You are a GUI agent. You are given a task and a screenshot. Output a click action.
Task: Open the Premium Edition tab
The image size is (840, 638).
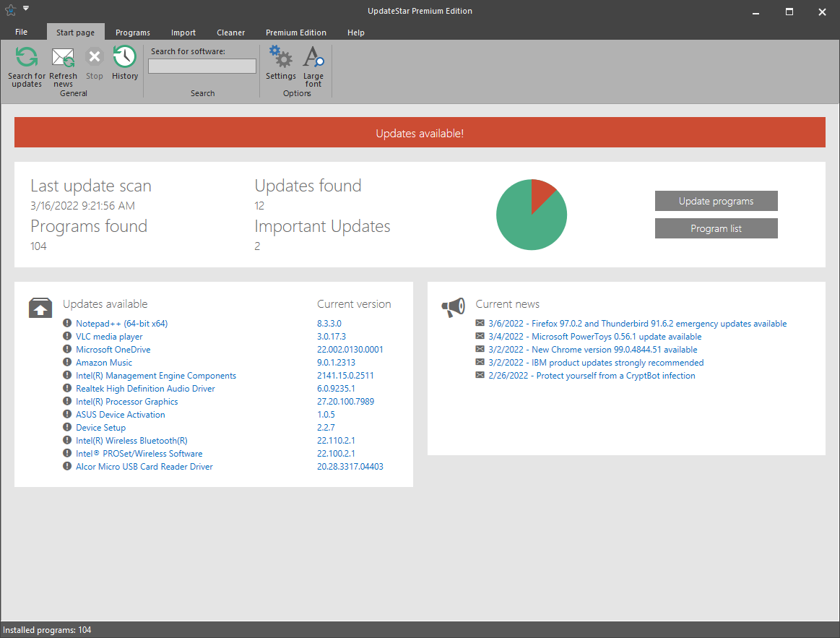(x=295, y=33)
